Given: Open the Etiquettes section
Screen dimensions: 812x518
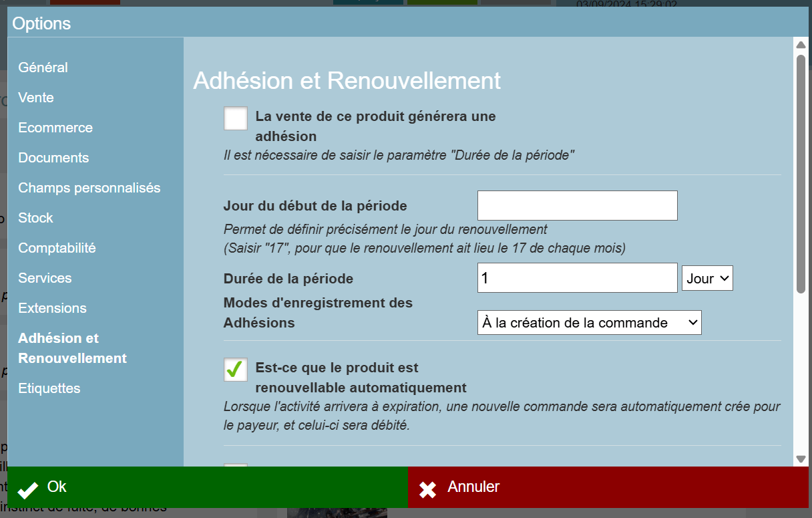Looking at the screenshot, I should point(49,388).
